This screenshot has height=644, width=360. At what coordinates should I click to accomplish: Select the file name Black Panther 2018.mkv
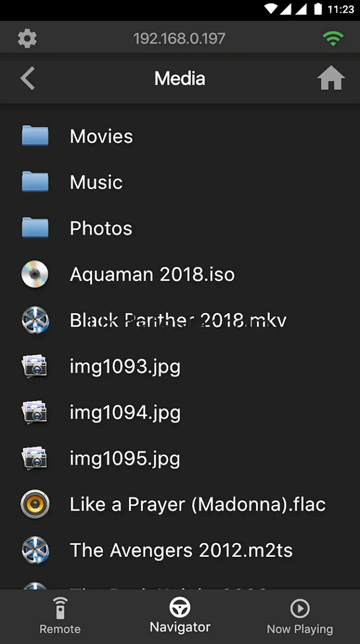click(178, 320)
